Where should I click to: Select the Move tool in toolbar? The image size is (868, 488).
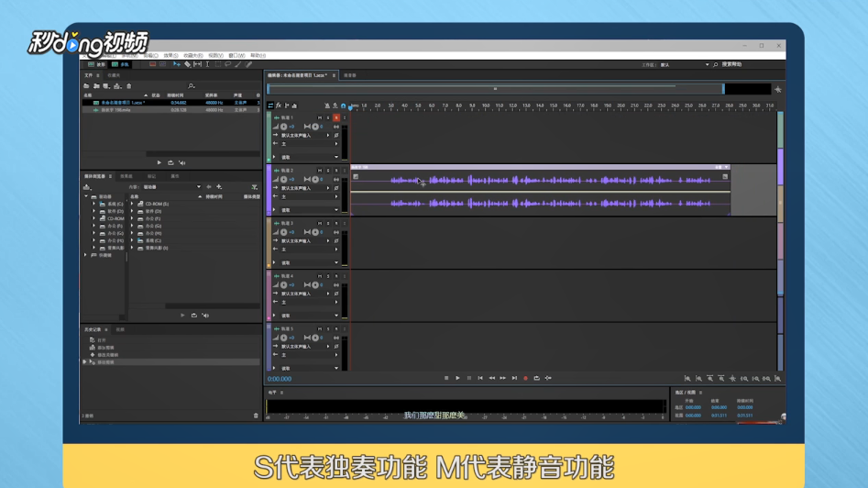click(x=177, y=64)
